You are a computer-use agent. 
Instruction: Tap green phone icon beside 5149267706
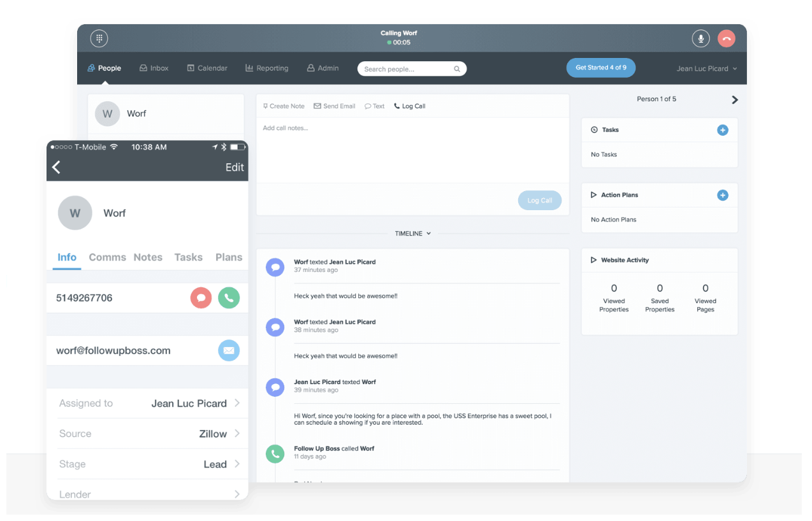pyautogui.click(x=229, y=298)
